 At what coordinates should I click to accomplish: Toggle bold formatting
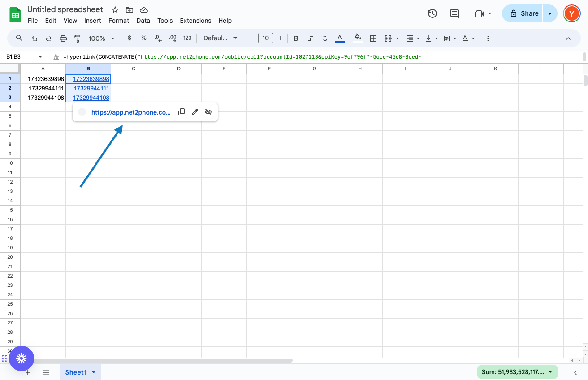tap(296, 38)
